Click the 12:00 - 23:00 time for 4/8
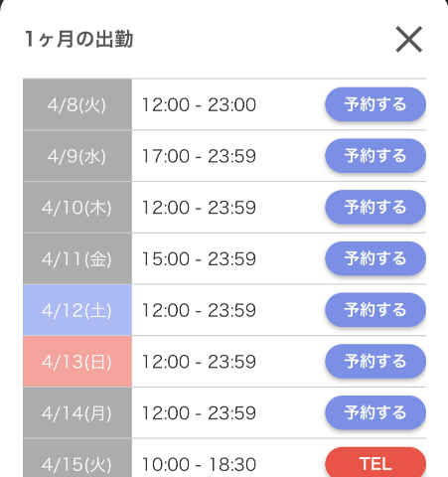 point(199,104)
